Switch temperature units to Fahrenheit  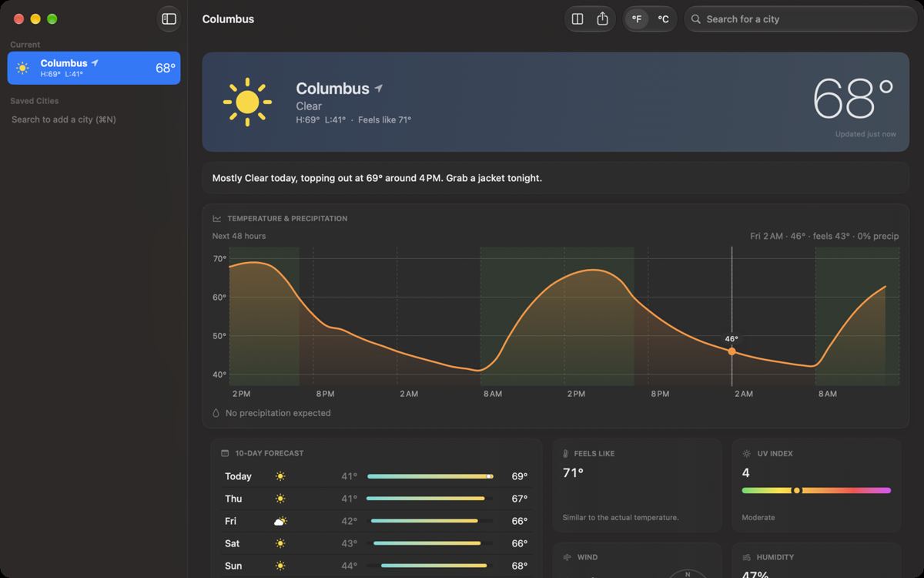637,19
